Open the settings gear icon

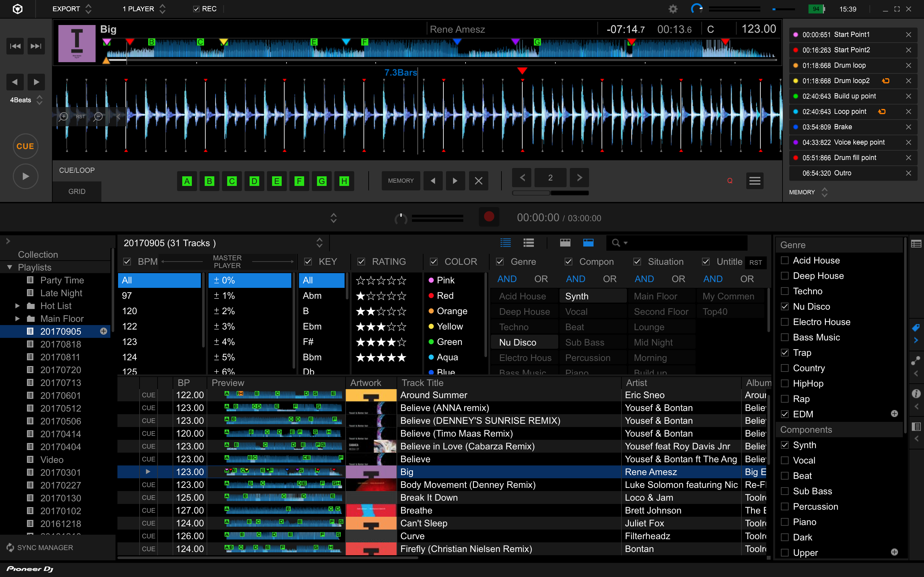673,9
